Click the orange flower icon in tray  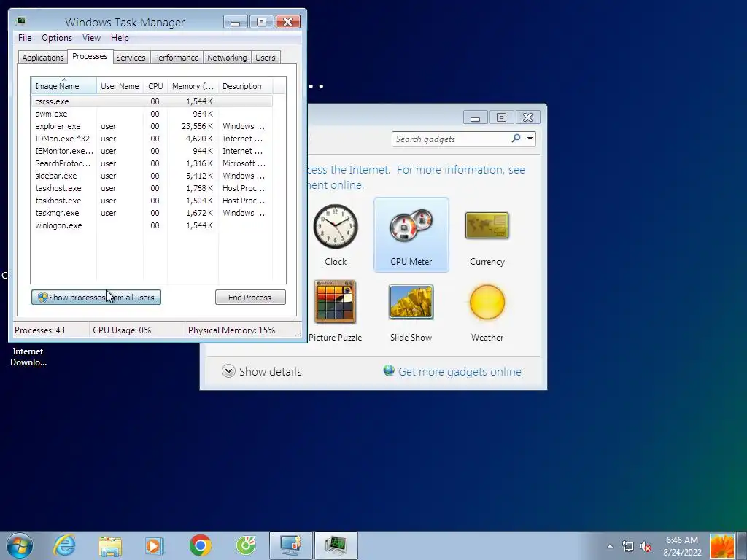pos(721,545)
